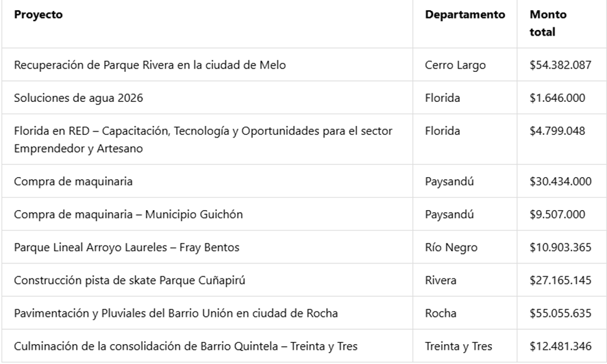The image size is (607, 364).
Task: Select Parque Lineal Arroyo Laureles project
Action: pyautogui.click(x=127, y=247)
